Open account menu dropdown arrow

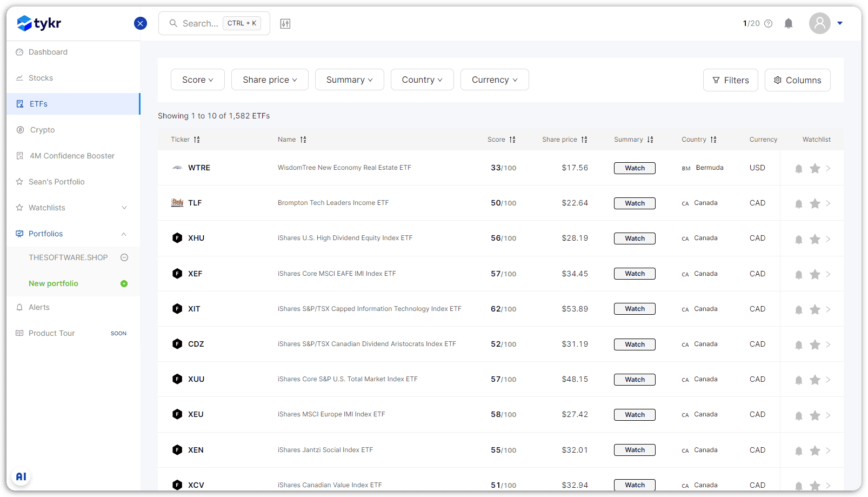(x=840, y=23)
